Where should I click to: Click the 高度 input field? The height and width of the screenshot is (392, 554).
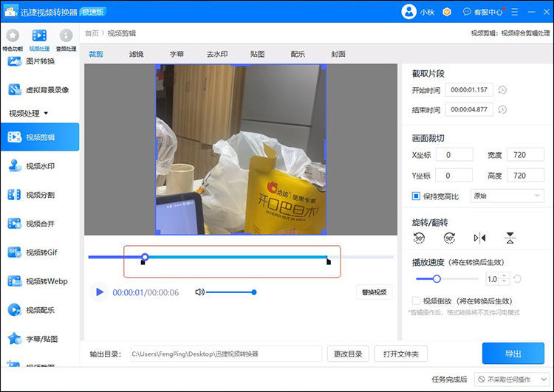point(525,175)
